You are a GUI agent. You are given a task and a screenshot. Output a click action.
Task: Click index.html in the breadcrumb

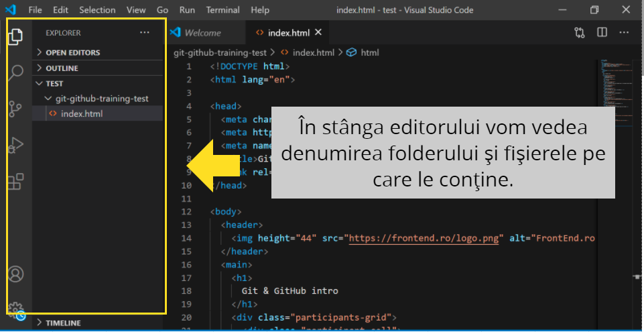(x=314, y=52)
